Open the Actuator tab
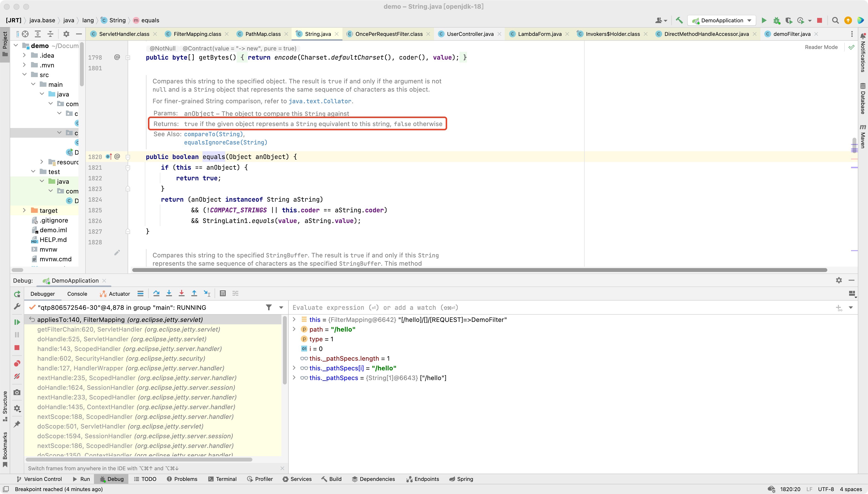The height and width of the screenshot is (494, 868). (115, 294)
